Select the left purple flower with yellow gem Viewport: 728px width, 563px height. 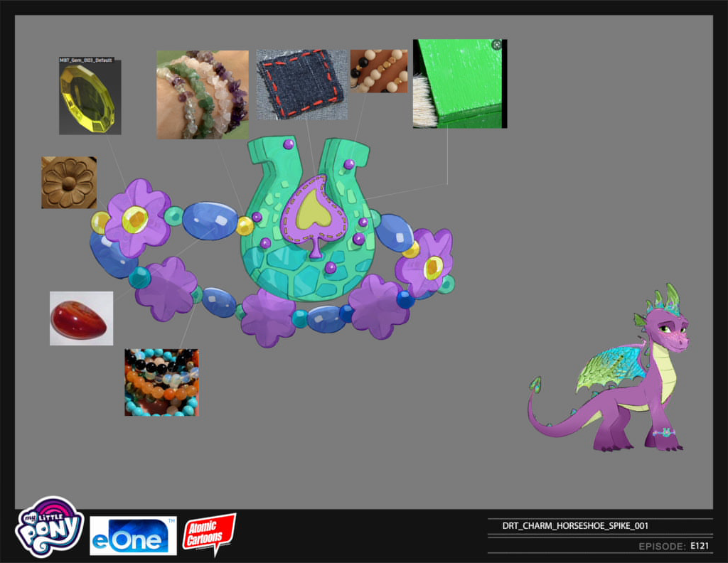[x=136, y=218]
